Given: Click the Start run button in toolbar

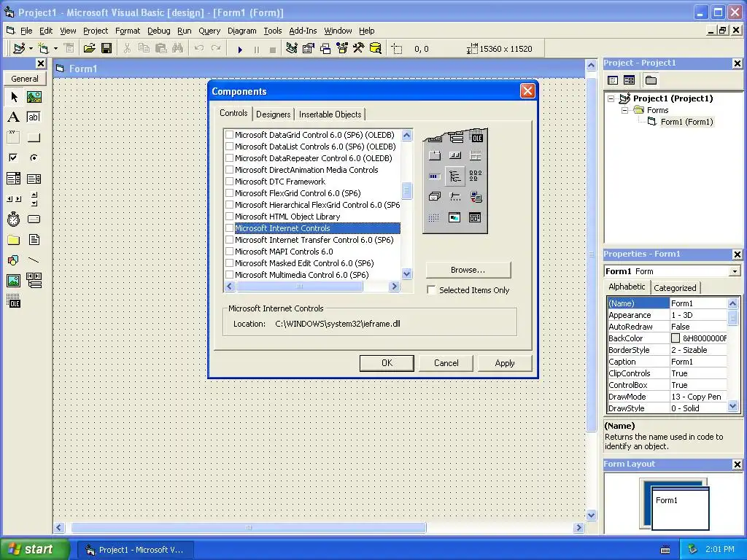Looking at the screenshot, I should coord(240,49).
